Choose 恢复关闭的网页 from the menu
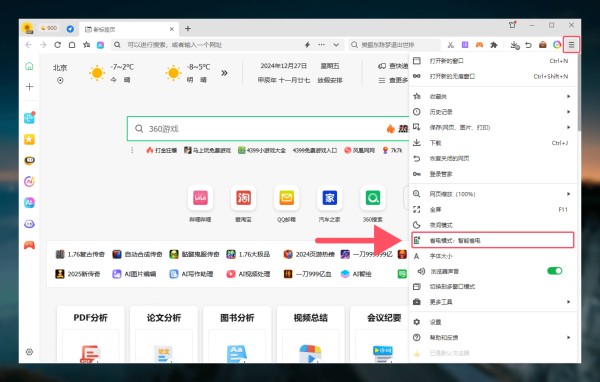The image size is (600, 382). tap(493, 158)
